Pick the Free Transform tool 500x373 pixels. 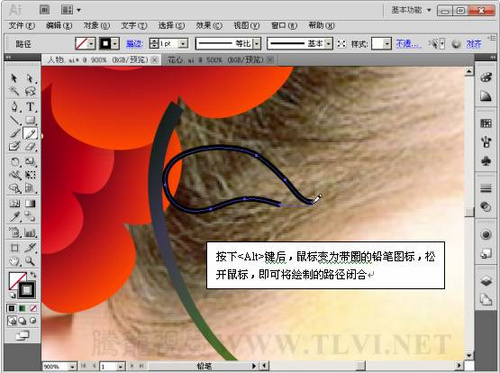(30, 175)
